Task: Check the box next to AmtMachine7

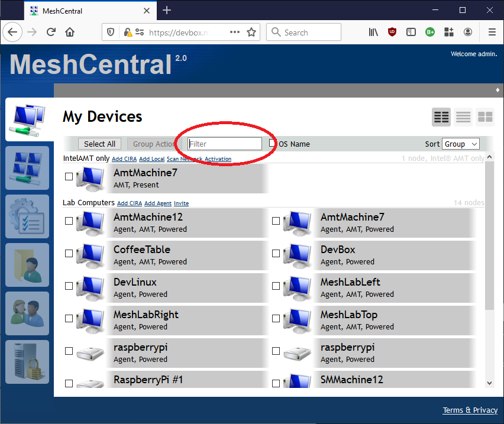Action: click(x=69, y=176)
